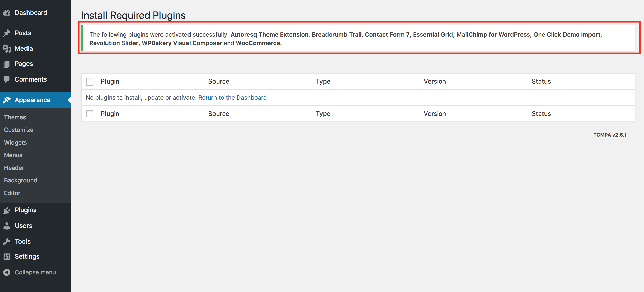Click One Click Demo Import in notice
The width and height of the screenshot is (644, 292).
[567, 35]
